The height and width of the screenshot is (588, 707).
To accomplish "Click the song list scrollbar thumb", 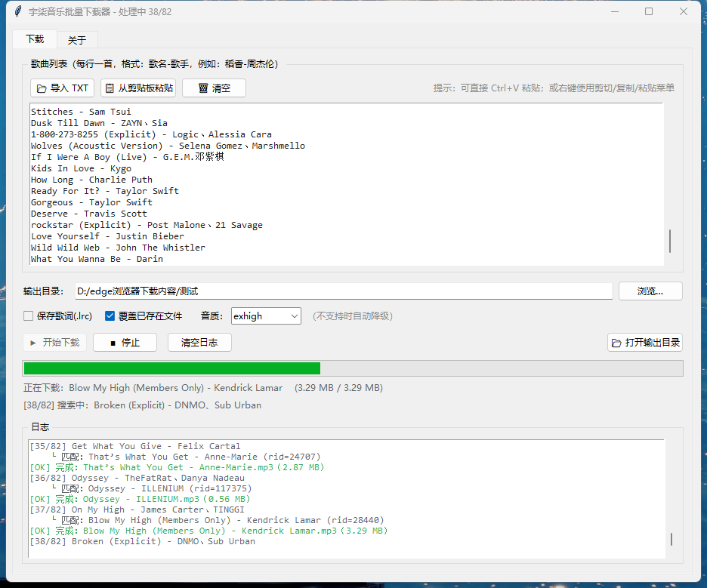I will coord(670,241).
